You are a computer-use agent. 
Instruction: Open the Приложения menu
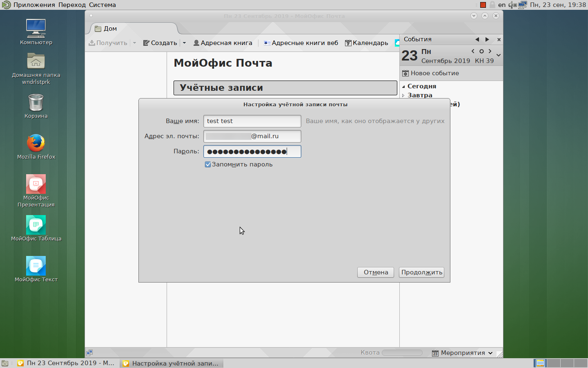34,5
